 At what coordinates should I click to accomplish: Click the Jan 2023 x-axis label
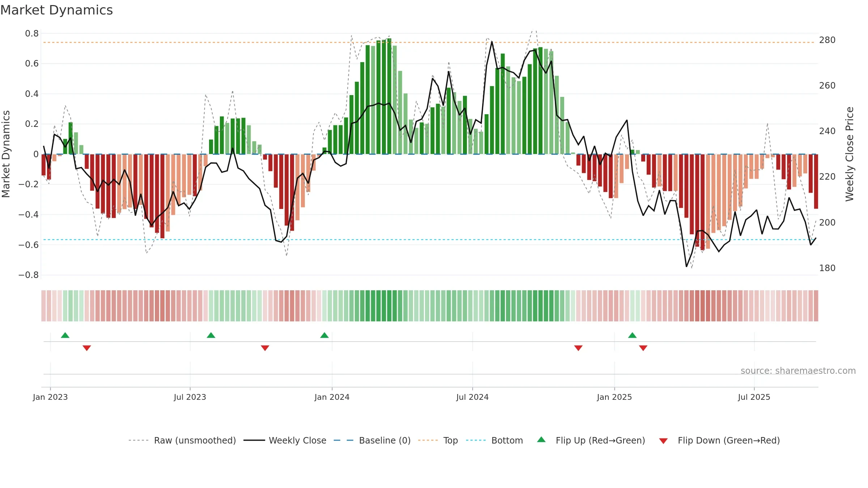pos(50,397)
